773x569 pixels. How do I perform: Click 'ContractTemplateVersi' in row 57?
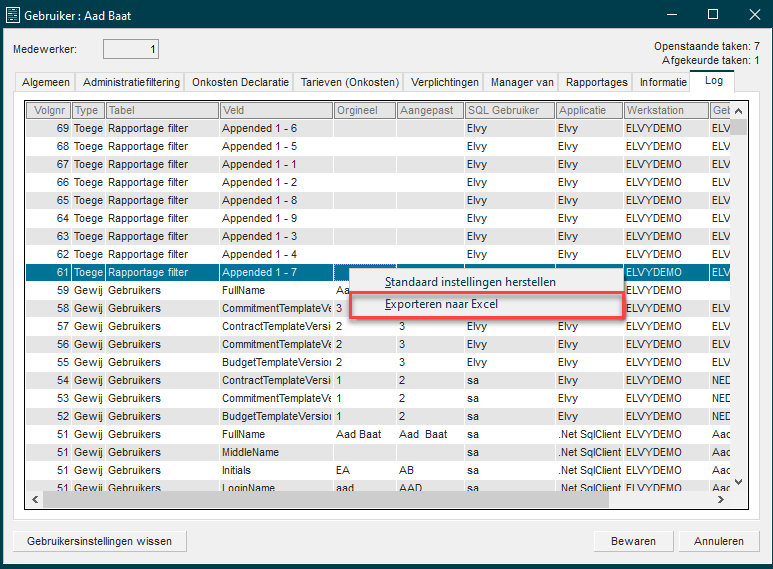coord(276,326)
